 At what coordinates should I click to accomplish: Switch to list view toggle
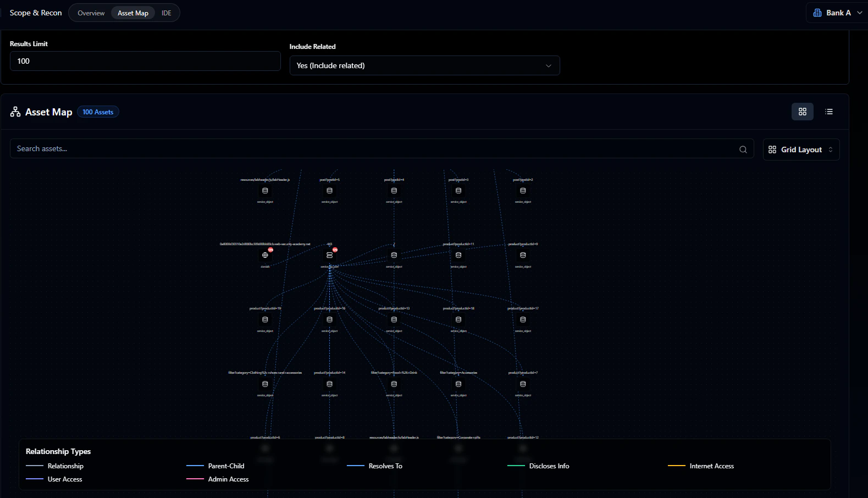coord(829,112)
